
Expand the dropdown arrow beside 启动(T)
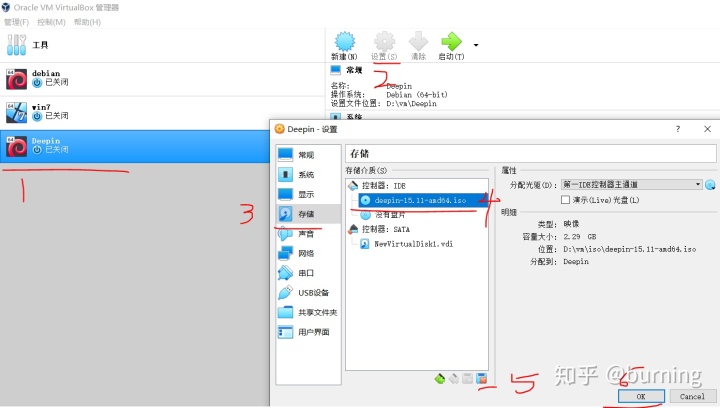click(476, 45)
